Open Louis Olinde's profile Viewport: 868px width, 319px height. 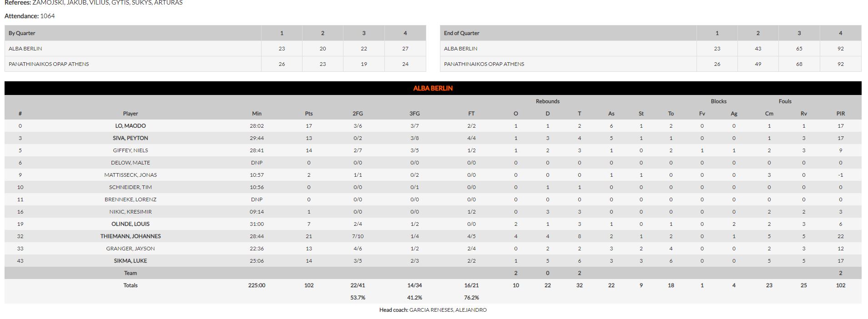pos(130,224)
